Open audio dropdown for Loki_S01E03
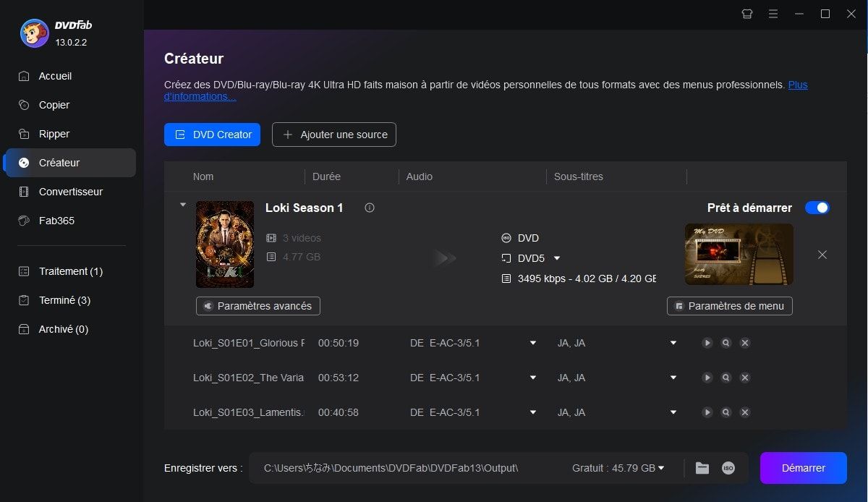868x502 pixels. pos(533,412)
